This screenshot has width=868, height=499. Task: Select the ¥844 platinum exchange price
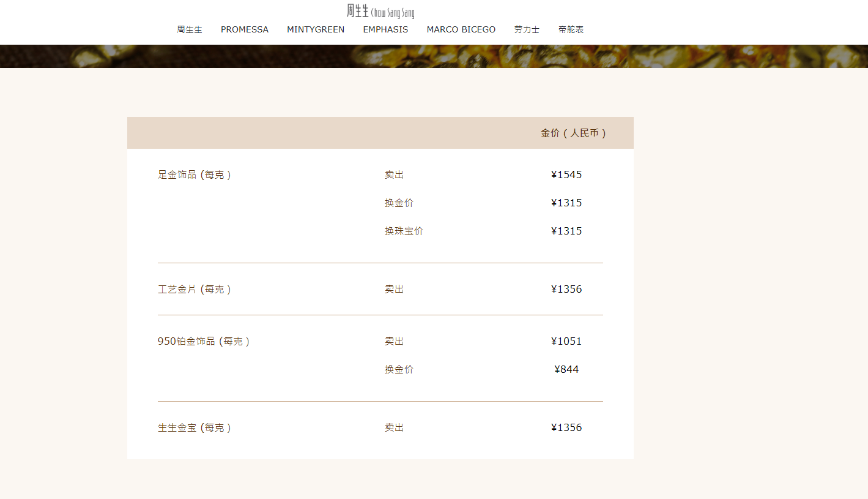click(x=566, y=369)
